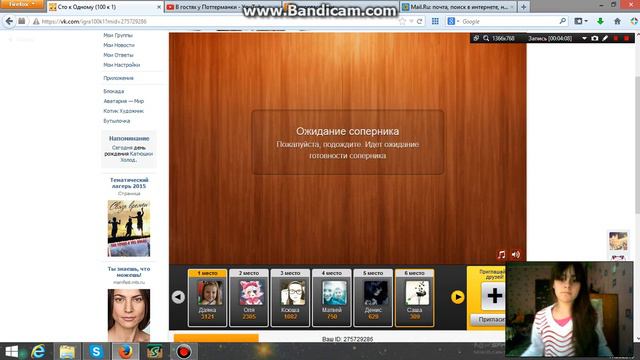The height and width of the screenshot is (360, 640).
Task: Open the apps grid icon in the toolbar
Action: (435, 21)
